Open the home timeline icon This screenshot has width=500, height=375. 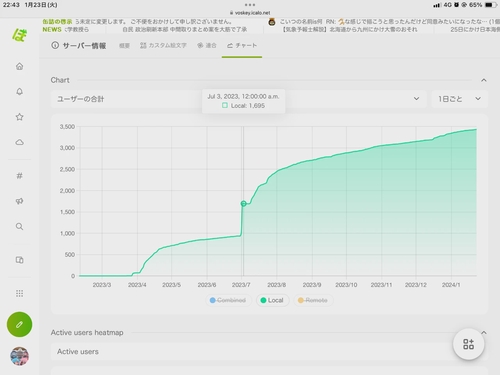19,66
